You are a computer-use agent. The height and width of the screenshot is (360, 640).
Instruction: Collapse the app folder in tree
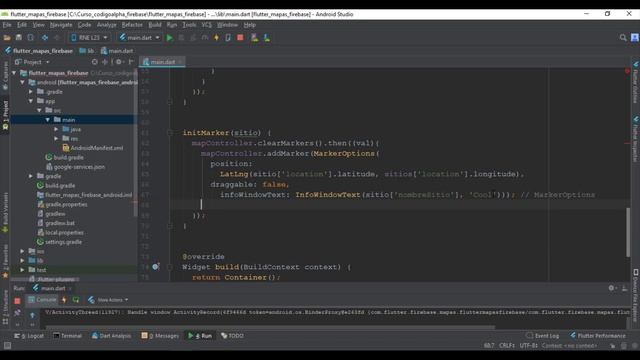pos(31,101)
